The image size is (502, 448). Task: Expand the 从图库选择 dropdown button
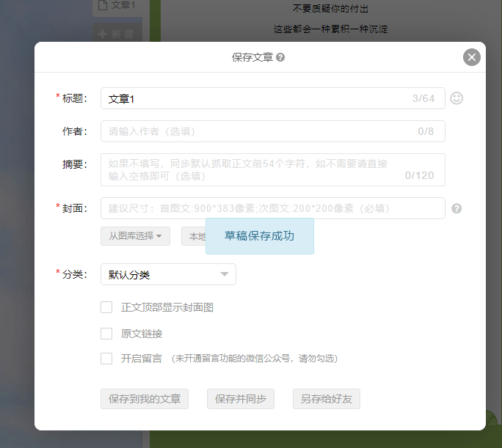coord(135,236)
